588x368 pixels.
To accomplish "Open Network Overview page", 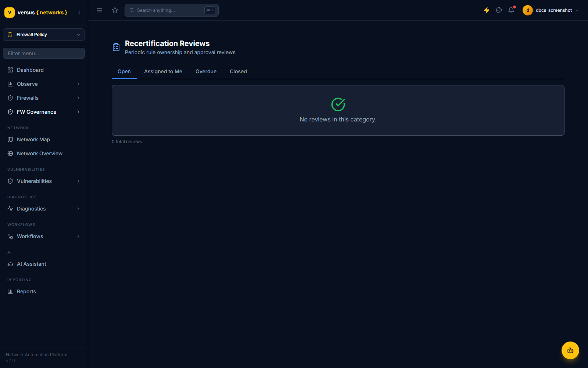I will pos(44,153).
